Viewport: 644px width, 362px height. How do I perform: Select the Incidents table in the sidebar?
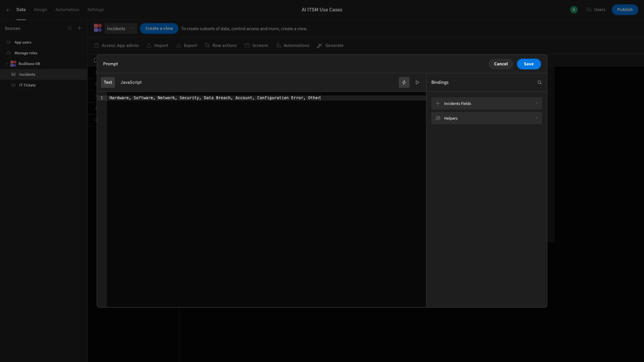(x=44, y=74)
